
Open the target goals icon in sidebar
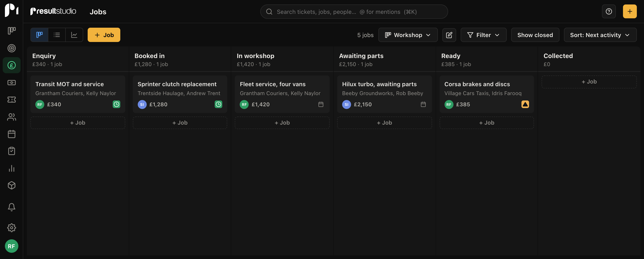pos(11,48)
